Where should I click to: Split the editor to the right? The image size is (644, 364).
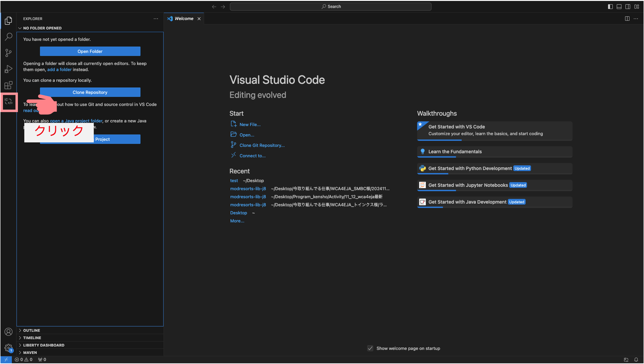pyautogui.click(x=627, y=19)
